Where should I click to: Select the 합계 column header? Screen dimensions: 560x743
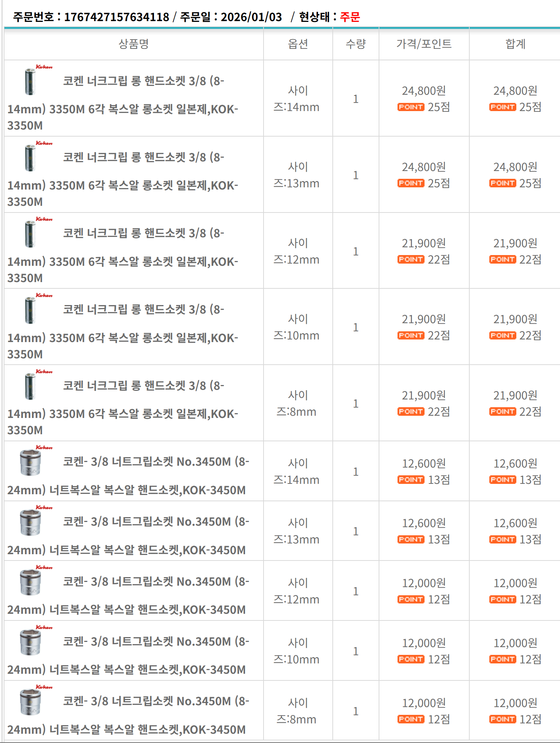click(515, 44)
